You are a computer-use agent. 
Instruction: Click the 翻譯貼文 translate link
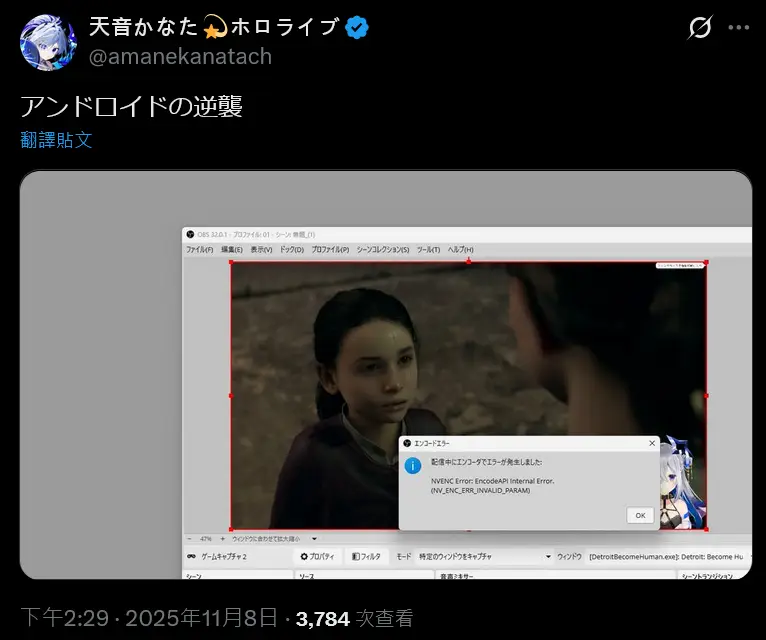pos(57,140)
